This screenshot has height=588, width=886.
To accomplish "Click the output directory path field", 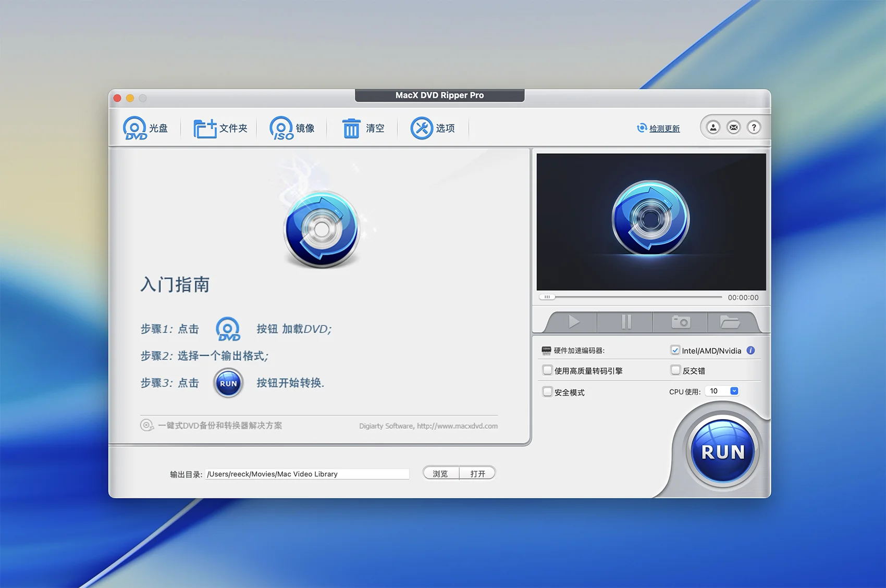I will click(x=307, y=474).
